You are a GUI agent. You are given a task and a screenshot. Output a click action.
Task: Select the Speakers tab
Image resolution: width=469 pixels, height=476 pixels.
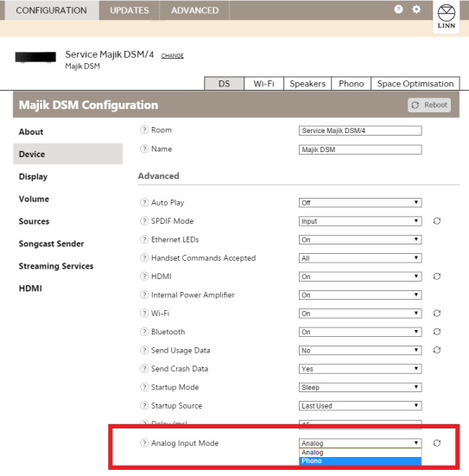pos(307,84)
